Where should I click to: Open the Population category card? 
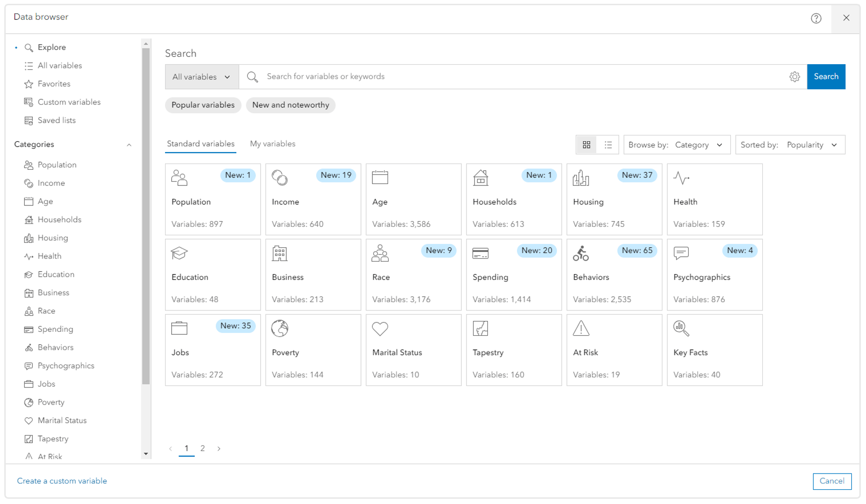click(x=213, y=200)
